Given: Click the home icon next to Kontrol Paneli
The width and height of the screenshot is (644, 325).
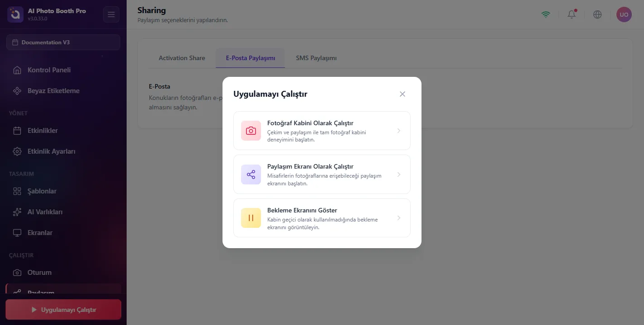Looking at the screenshot, I should [17, 70].
